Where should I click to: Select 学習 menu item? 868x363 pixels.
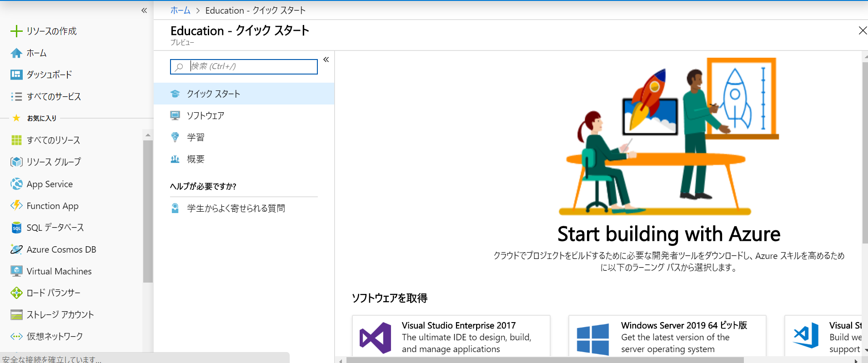pyautogui.click(x=244, y=137)
